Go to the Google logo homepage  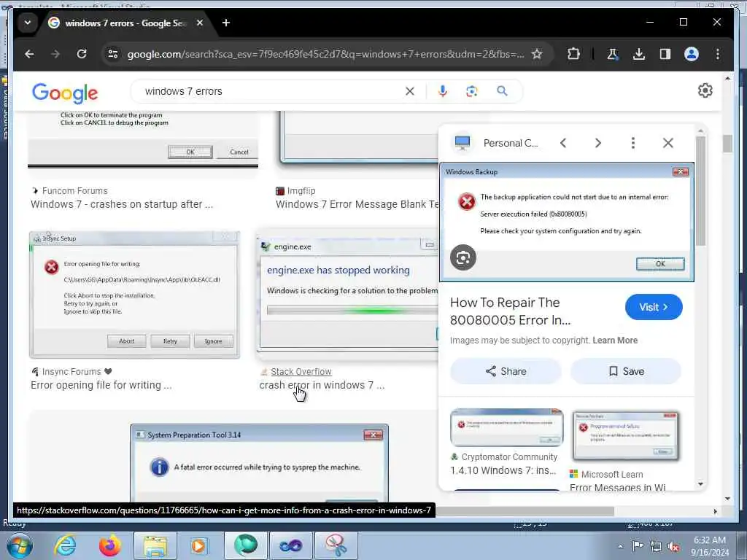coord(65,93)
